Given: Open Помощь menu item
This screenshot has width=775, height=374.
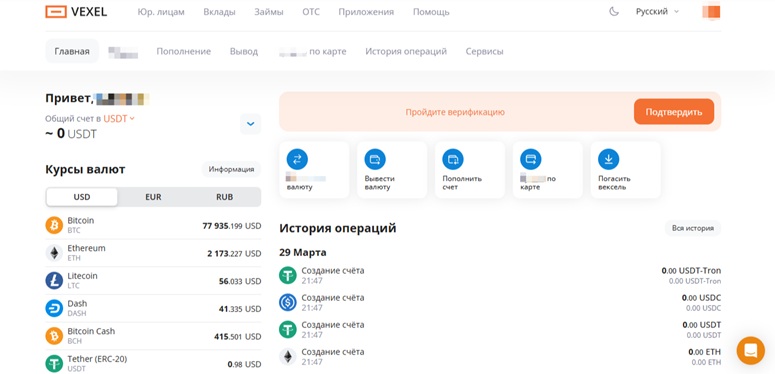Looking at the screenshot, I should click(431, 12).
